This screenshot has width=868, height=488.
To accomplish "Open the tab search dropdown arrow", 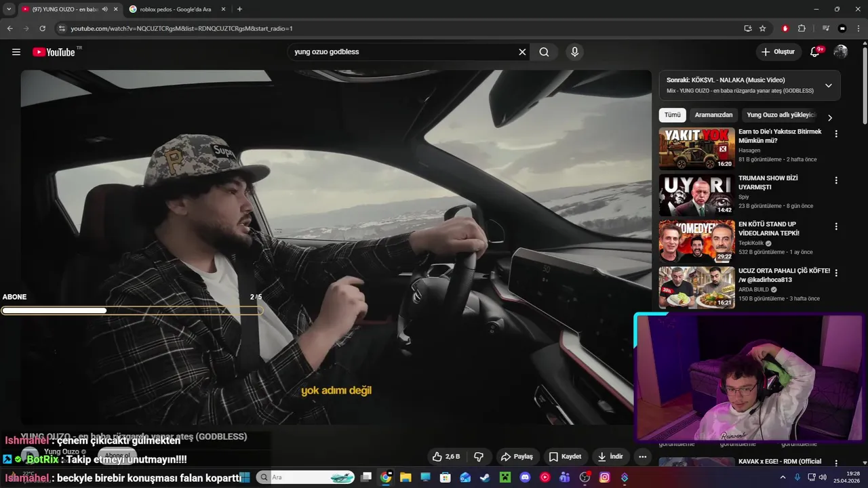I will pyautogui.click(x=9, y=9).
